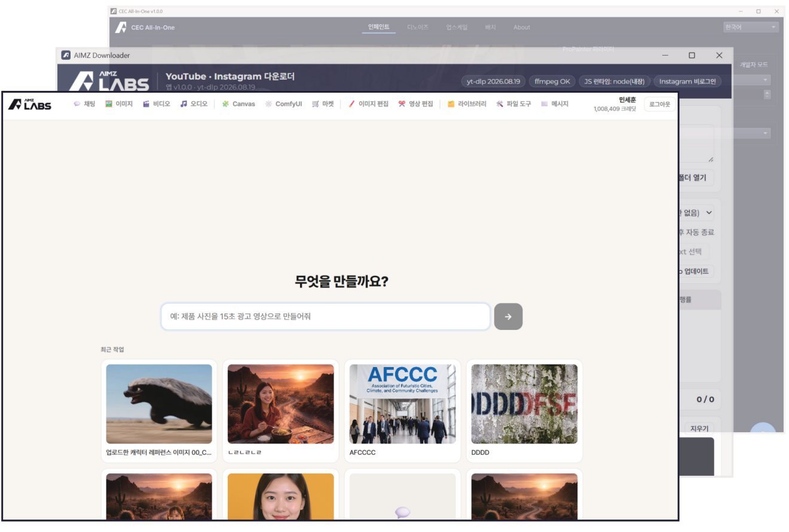Click the '업로드한 캐릭터 레퍼런스 이미지' card title

[x=159, y=453]
